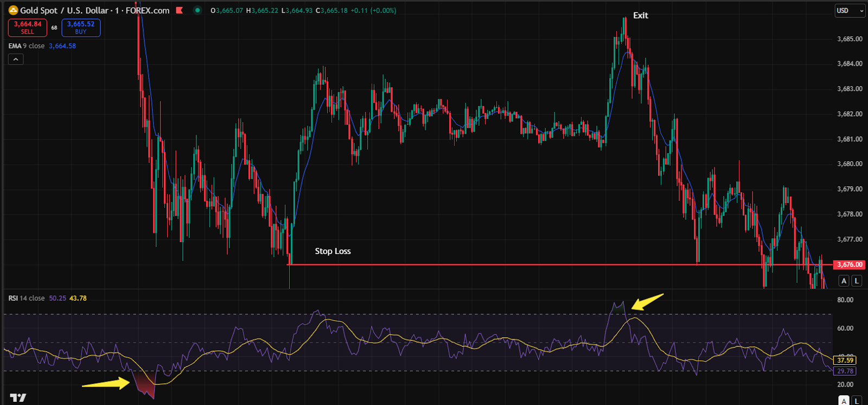Select the RSI 14 close indicator legend

[x=26, y=298]
